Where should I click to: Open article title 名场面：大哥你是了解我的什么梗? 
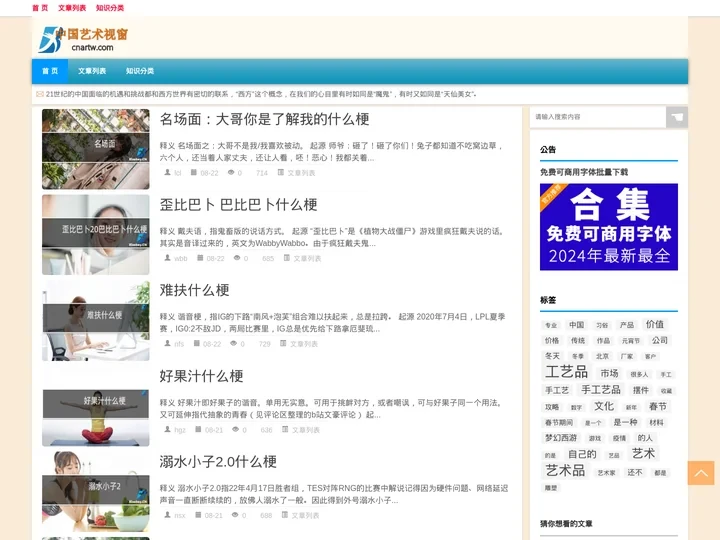tap(264, 119)
